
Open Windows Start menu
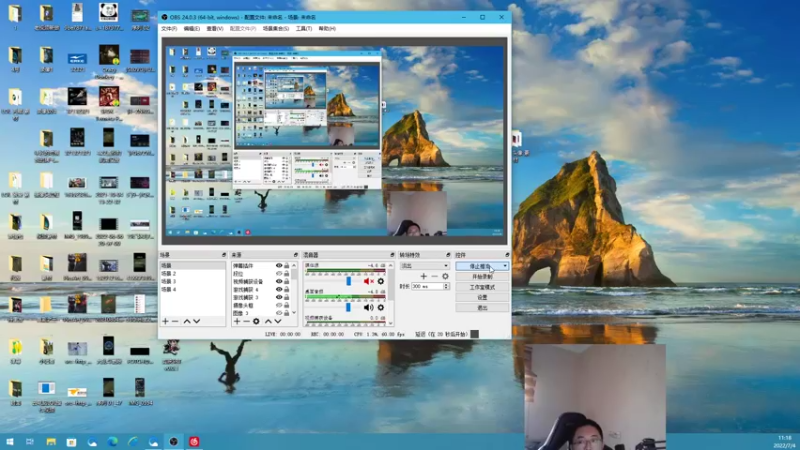tap(10, 442)
